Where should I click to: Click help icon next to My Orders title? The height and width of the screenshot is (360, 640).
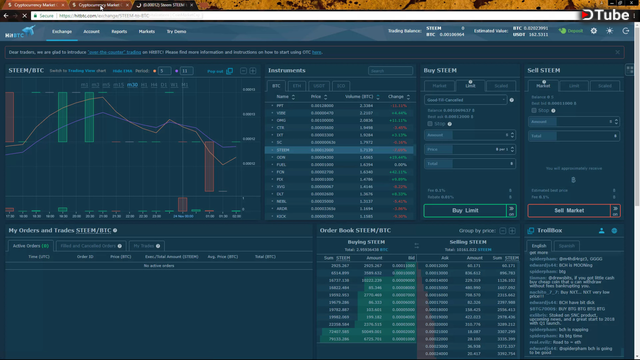click(115, 231)
